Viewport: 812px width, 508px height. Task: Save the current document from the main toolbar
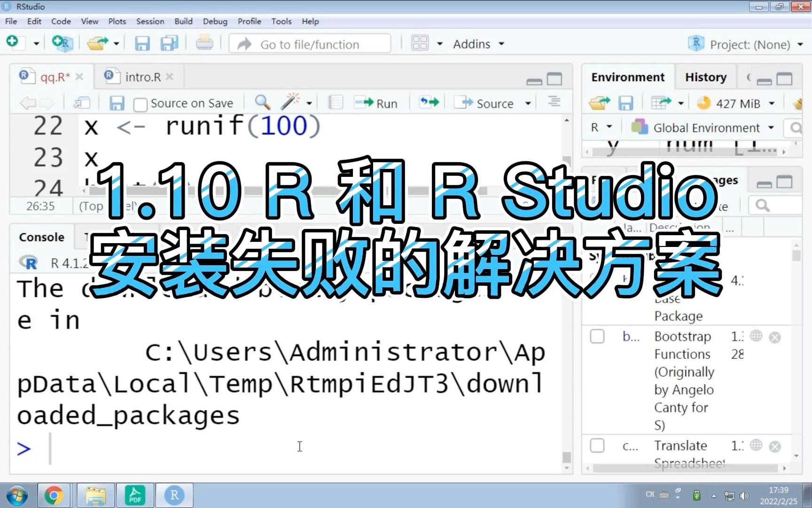pos(142,44)
